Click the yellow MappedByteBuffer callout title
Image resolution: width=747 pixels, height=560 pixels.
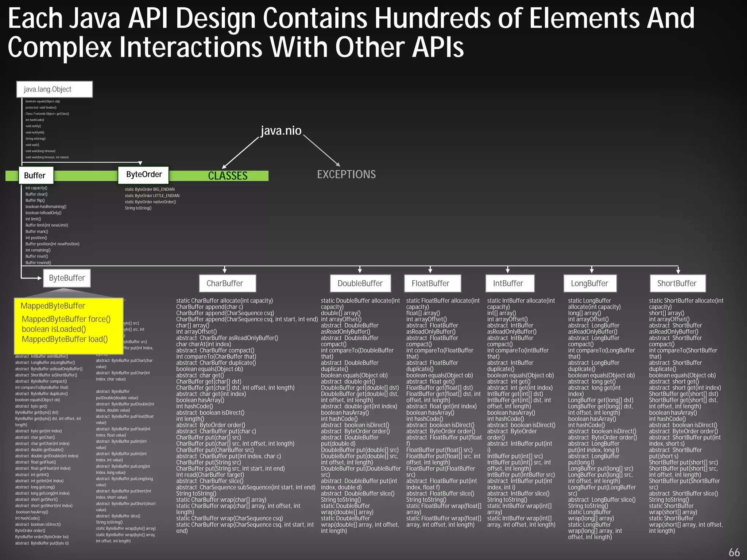[x=53, y=306]
